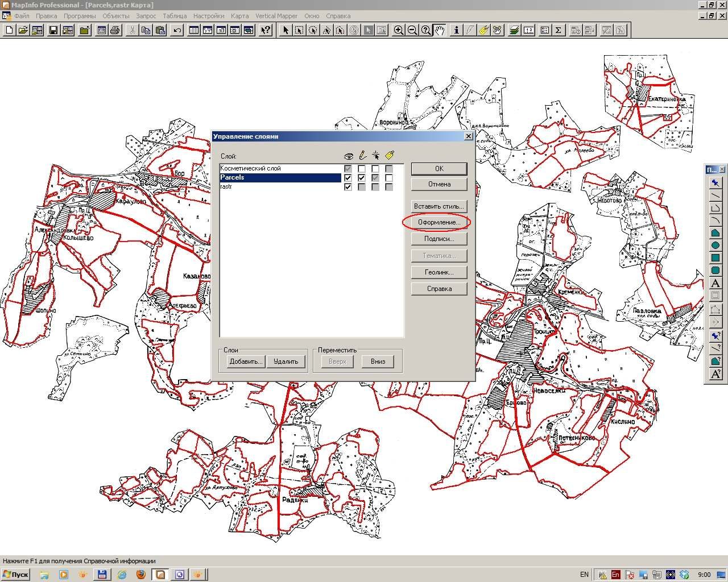Click the Statistics sigma icon
The height and width of the screenshot is (582, 728).
tap(558, 30)
